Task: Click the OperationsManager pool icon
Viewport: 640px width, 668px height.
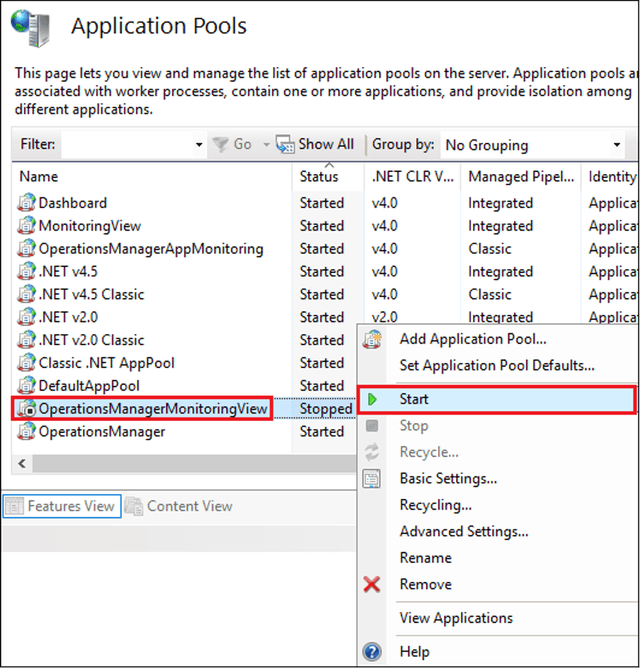Action: [26, 431]
